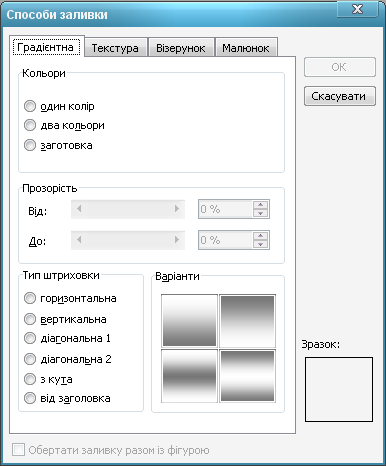
Task: Choose the bottom-left gradient variant thumbnail
Action: [x=189, y=376]
